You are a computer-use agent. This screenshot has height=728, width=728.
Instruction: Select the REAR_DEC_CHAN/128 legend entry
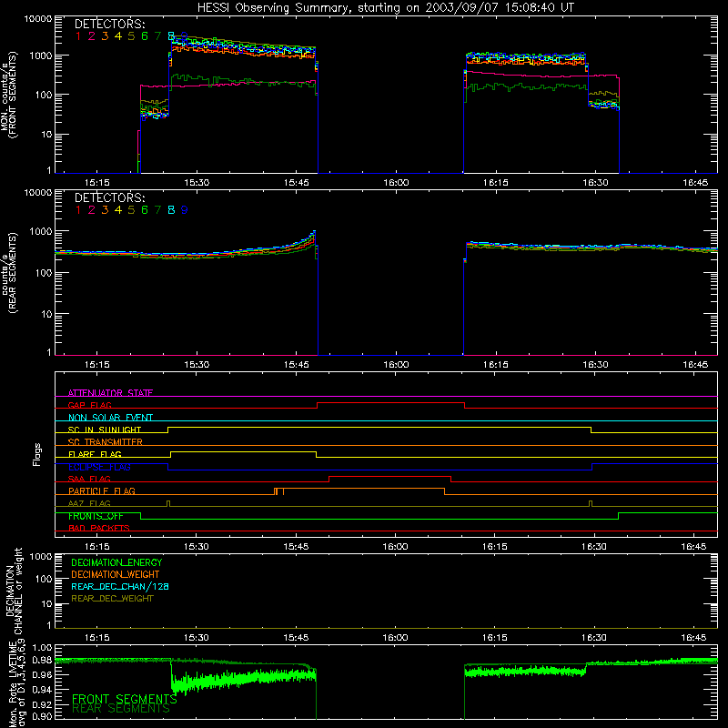click(x=120, y=586)
